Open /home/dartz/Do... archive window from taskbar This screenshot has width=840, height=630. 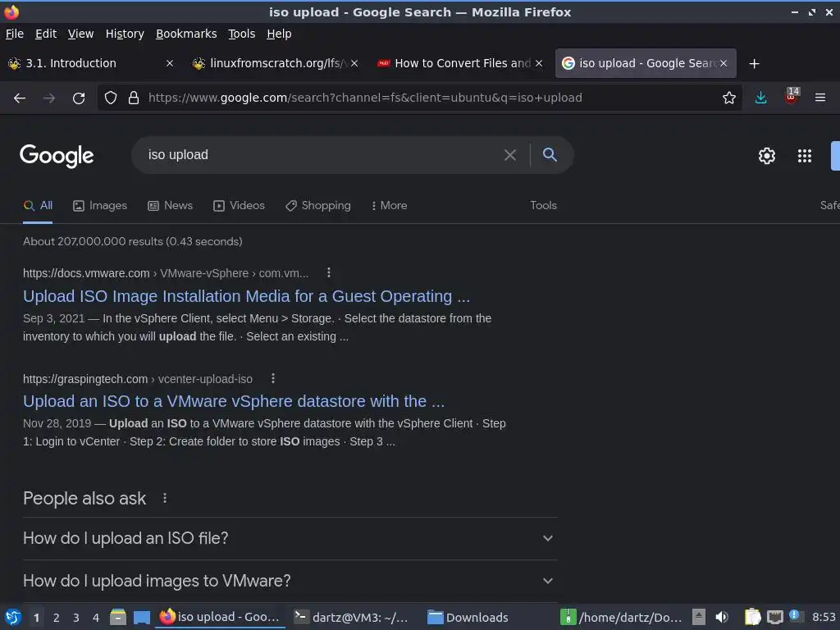point(622,618)
